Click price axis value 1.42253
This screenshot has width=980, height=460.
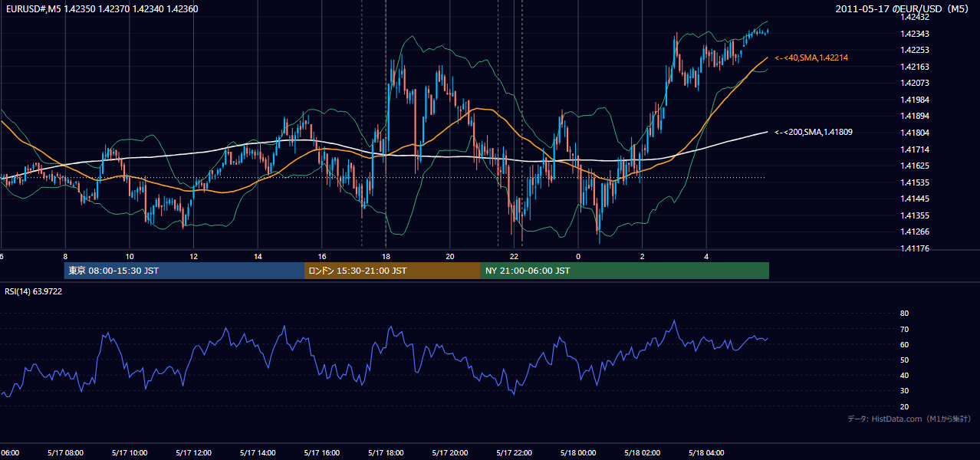[x=916, y=50]
